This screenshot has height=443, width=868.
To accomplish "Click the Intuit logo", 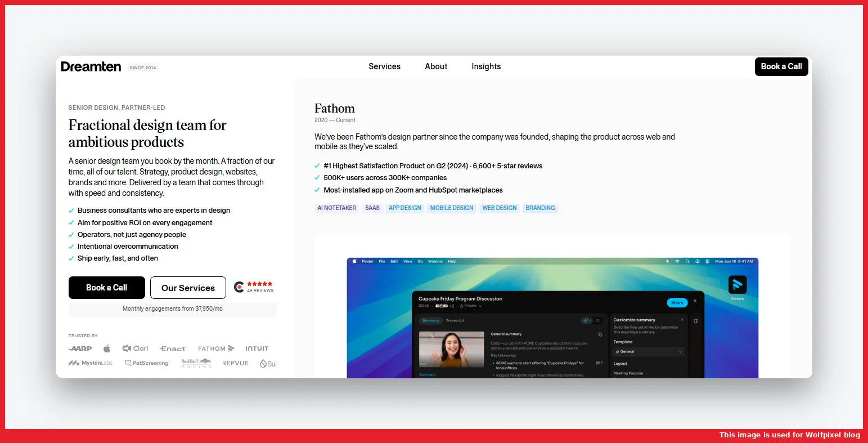I will (x=257, y=348).
